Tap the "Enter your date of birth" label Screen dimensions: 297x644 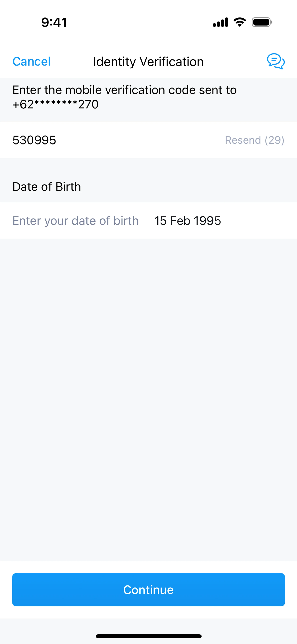[x=75, y=221]
